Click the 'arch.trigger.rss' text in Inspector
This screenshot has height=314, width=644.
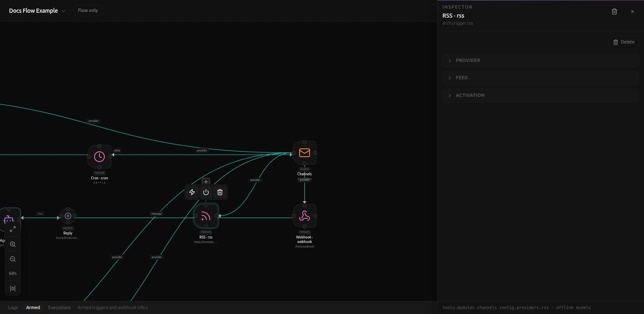458,23
